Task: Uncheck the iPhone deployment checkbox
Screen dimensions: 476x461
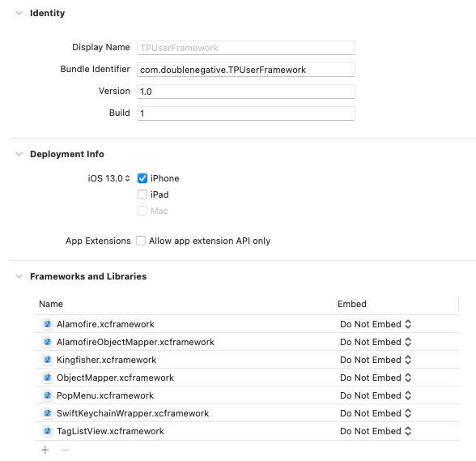Action: click(142, 178)
